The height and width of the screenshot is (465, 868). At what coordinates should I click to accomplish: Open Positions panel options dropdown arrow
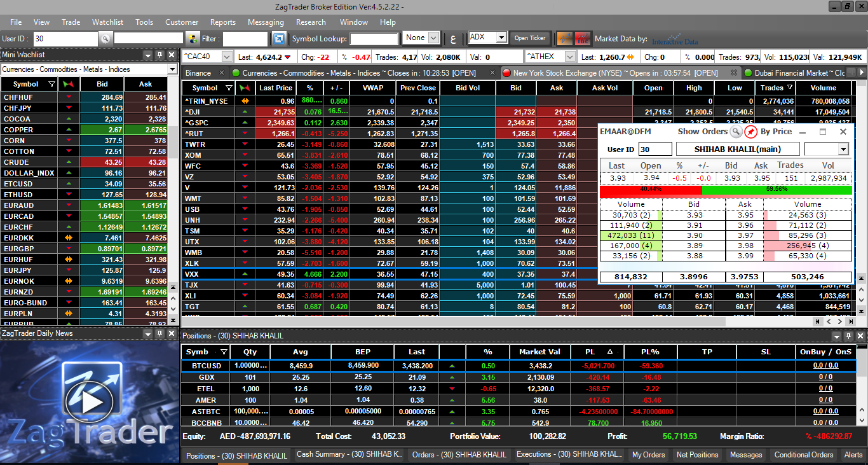click(x=837, y=336)
